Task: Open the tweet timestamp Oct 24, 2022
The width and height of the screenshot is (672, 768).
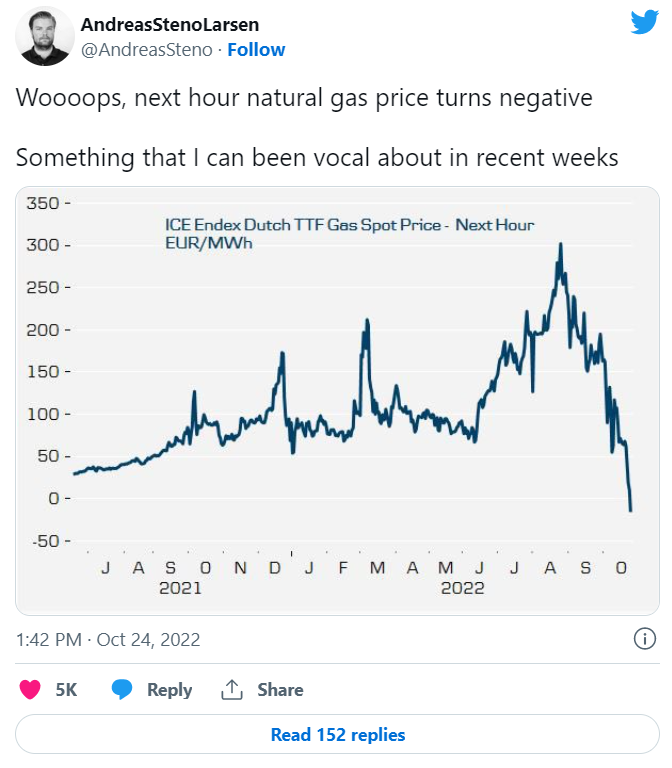Action: click(108, 640)
